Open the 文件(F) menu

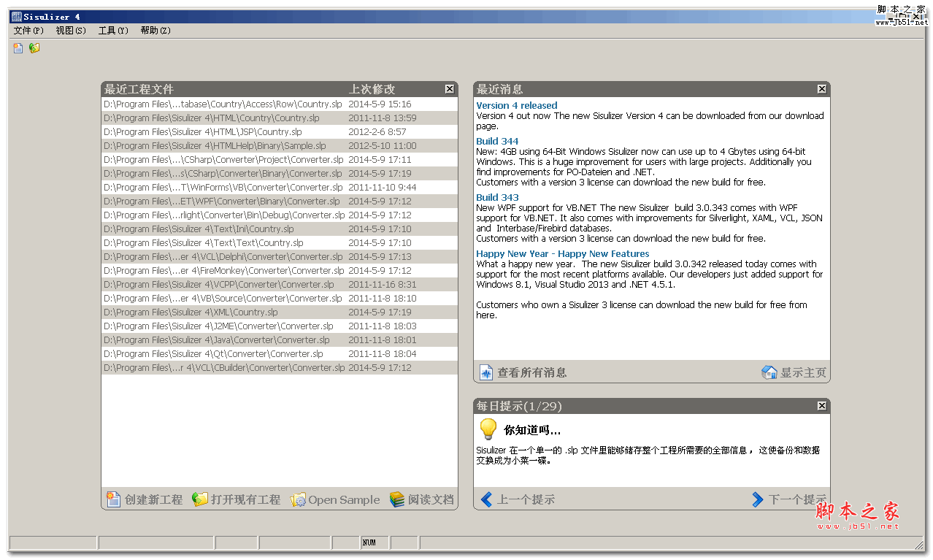[28, 31]
